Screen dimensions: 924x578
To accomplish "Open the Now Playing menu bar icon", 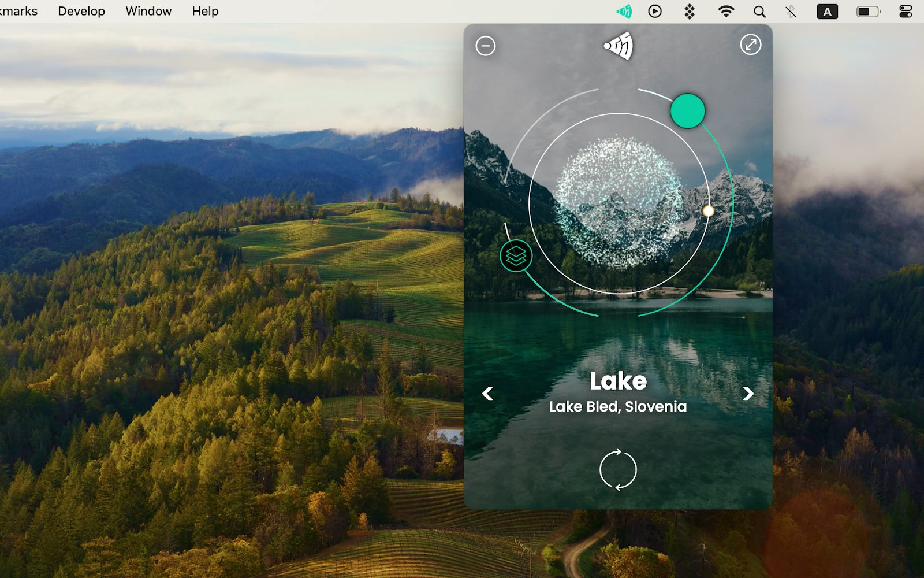I will [x=655, y=11].
